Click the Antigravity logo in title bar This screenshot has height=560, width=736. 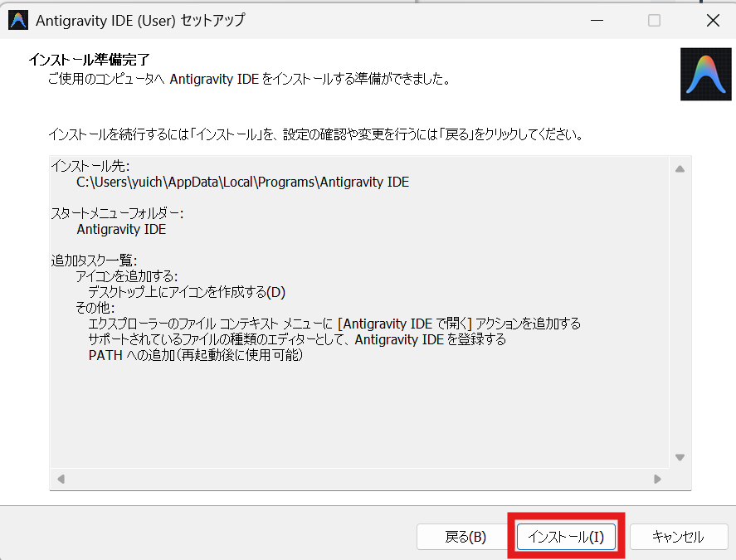click(x=18, y=20)
